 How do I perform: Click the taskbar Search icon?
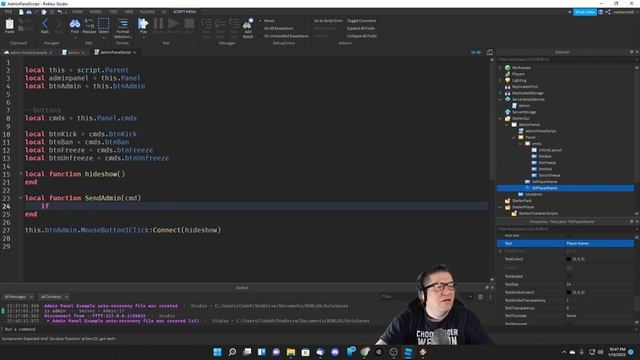232,352
